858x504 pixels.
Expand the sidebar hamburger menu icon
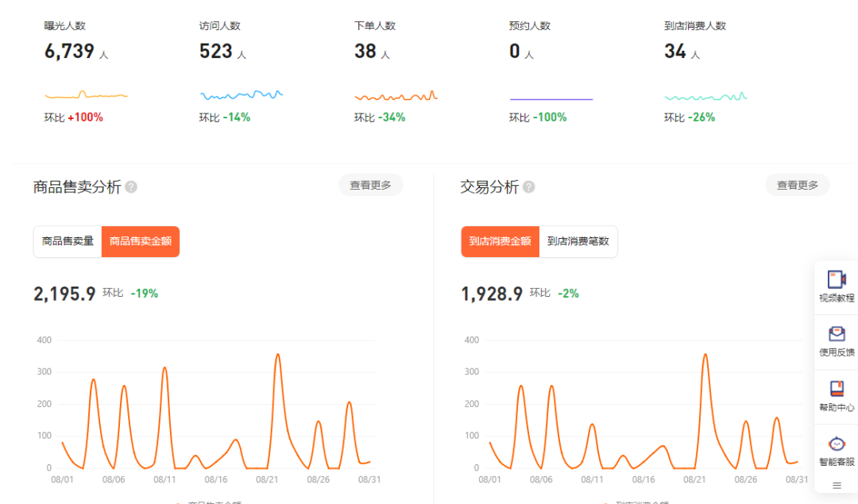pos(837,485)
